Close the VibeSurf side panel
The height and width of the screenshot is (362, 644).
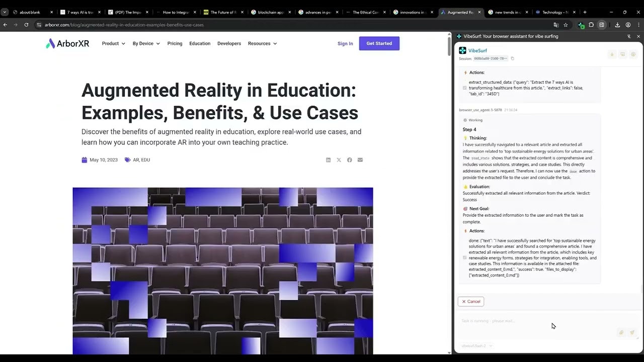[x=638, y=36]
